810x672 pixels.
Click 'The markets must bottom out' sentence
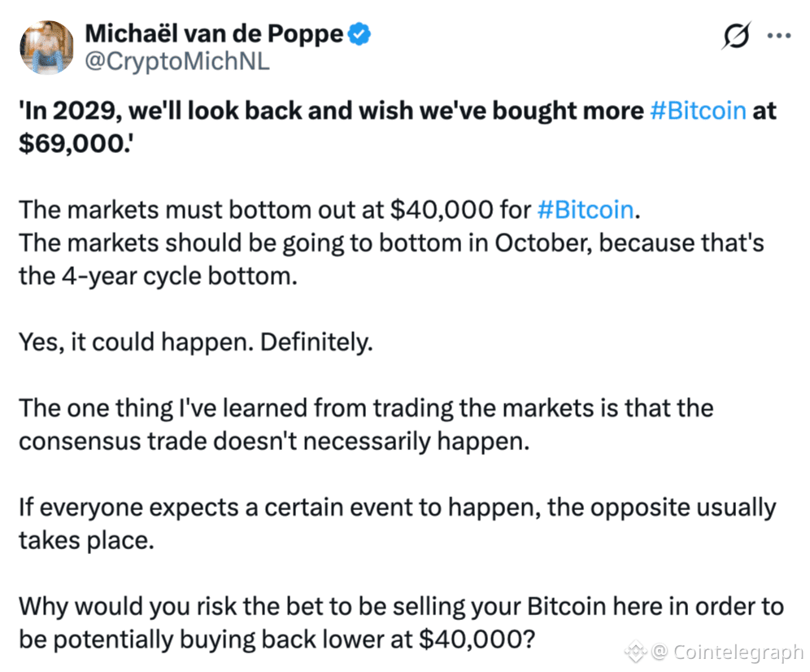[329, 210]
